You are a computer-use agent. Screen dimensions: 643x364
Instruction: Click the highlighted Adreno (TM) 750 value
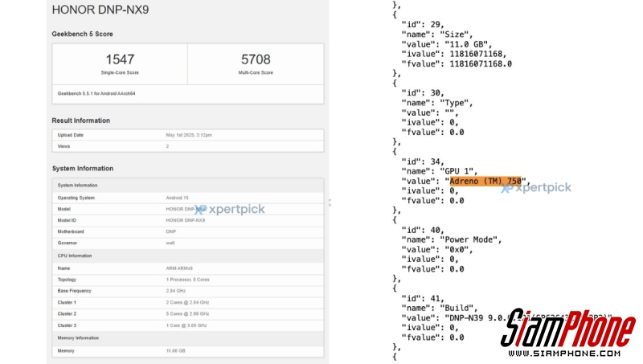[x=485, y=181]
